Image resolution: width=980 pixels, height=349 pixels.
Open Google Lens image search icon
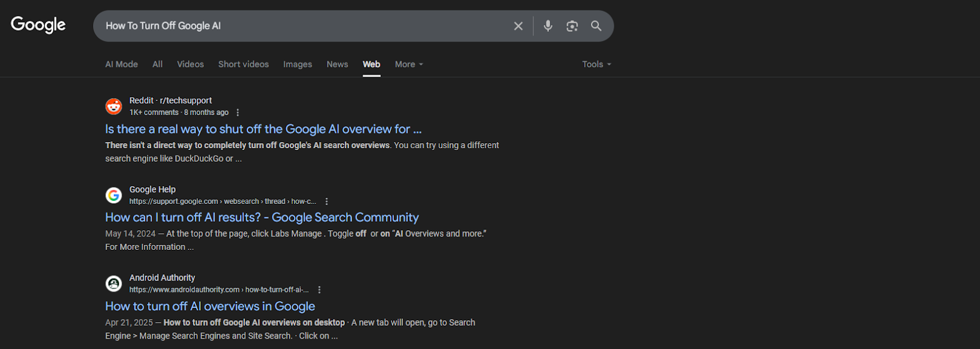click(572, 26)
